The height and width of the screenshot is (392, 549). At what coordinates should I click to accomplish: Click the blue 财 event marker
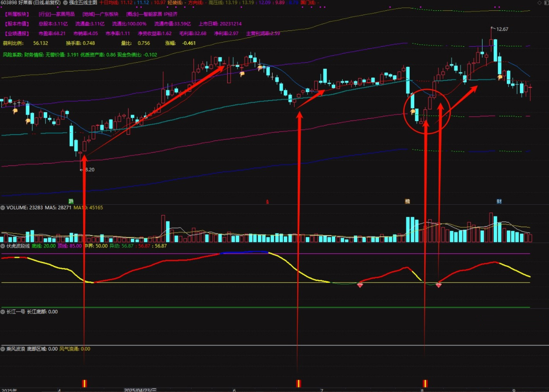click(x=499, y=201)
